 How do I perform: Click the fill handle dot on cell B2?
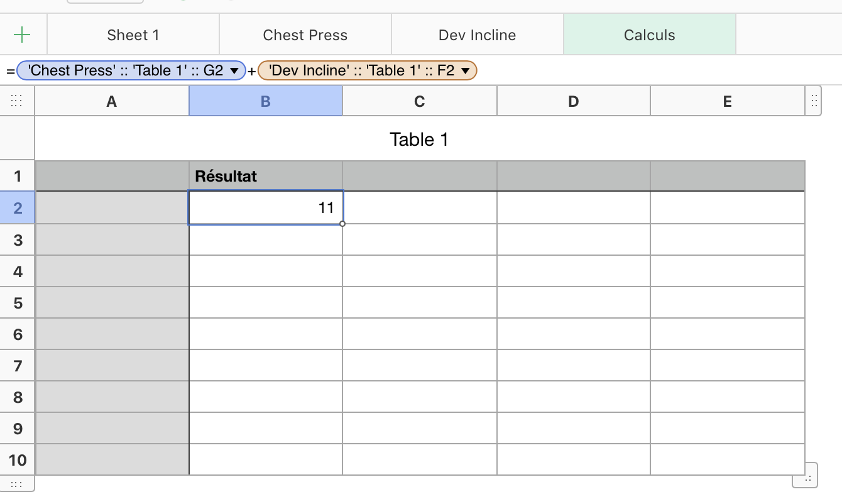tap(342, 224)
